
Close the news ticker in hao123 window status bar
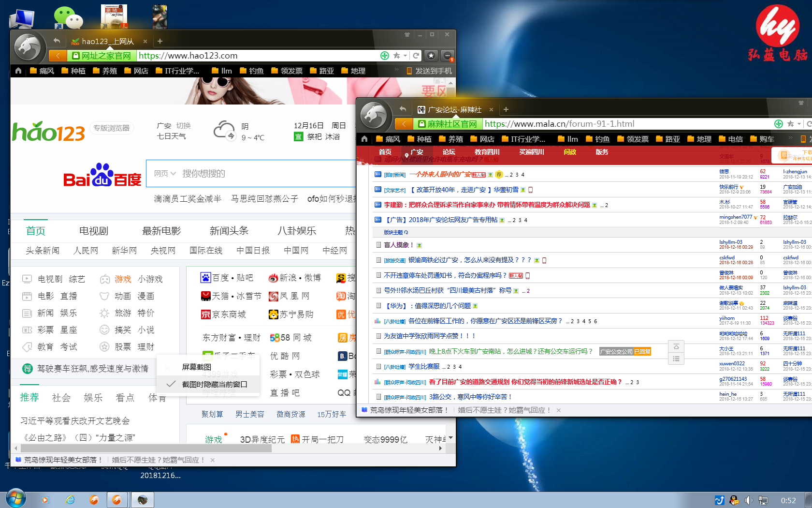pyautogui.click(x=213, y=460)
